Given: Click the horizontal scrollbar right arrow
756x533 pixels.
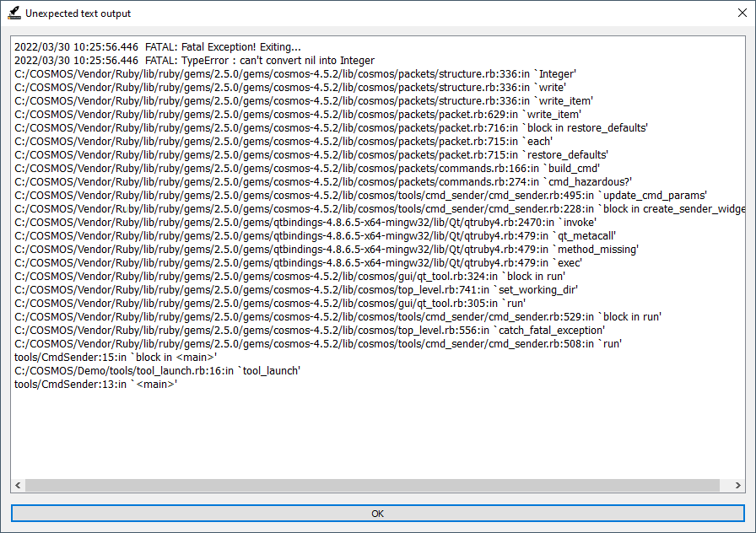Looking at the screenshot, I should (737, 485).
